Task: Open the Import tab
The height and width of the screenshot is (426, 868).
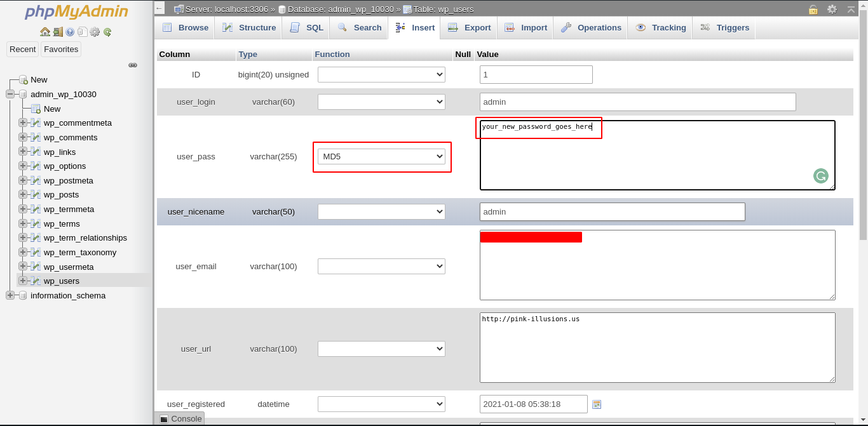Action: click(x=526, y=27)
